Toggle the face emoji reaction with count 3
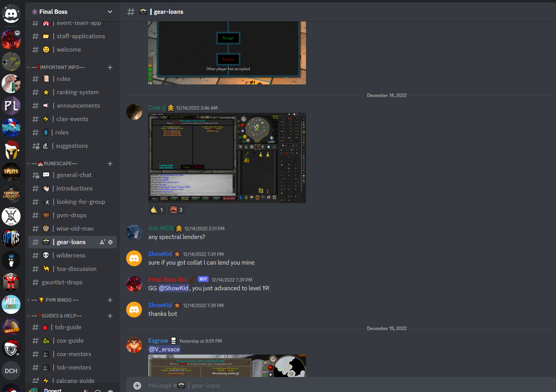The image size is (556, 392). tap(176, 210)
